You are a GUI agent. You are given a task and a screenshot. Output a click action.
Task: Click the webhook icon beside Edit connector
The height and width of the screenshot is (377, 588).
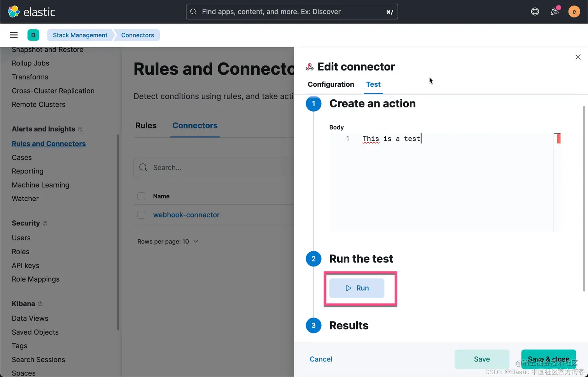click(x=310, y=67)
